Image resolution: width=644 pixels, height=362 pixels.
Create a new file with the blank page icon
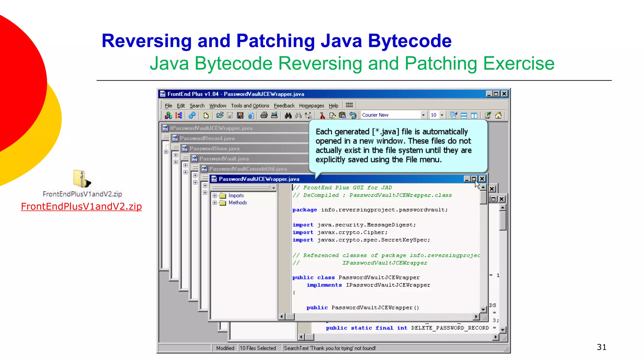pos(206,115)
